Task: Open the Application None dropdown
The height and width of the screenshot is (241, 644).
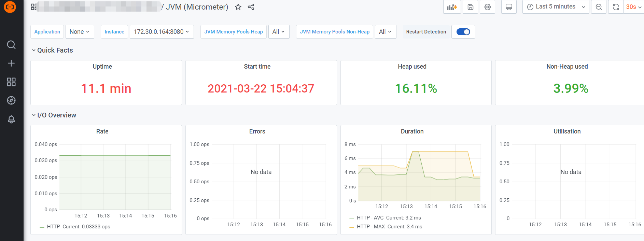Action: tap(80, 32)
